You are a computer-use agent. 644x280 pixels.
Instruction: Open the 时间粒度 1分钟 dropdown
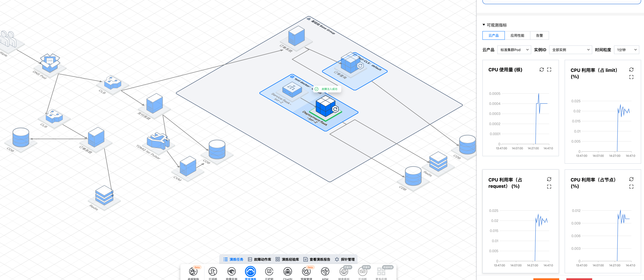pos(626,50)
